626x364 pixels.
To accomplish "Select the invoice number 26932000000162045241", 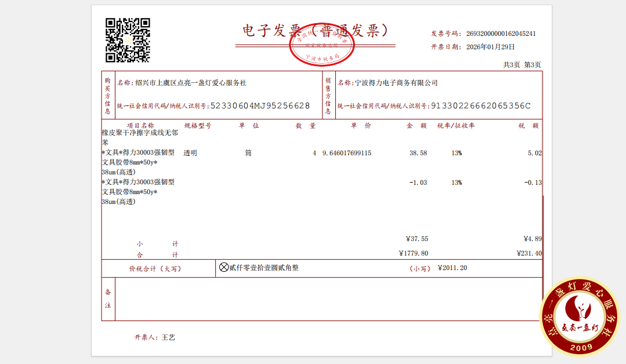I will (x=501, y=33).
